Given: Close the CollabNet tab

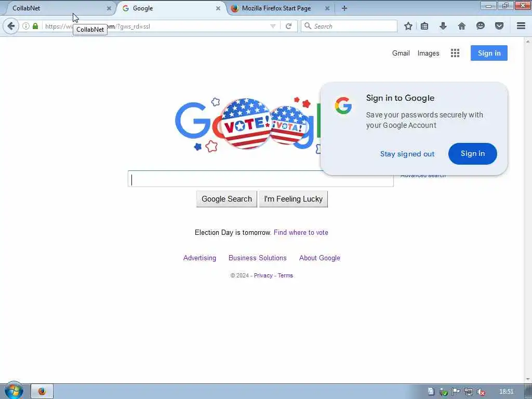Looking at the screenshot, I should (109, 8).
